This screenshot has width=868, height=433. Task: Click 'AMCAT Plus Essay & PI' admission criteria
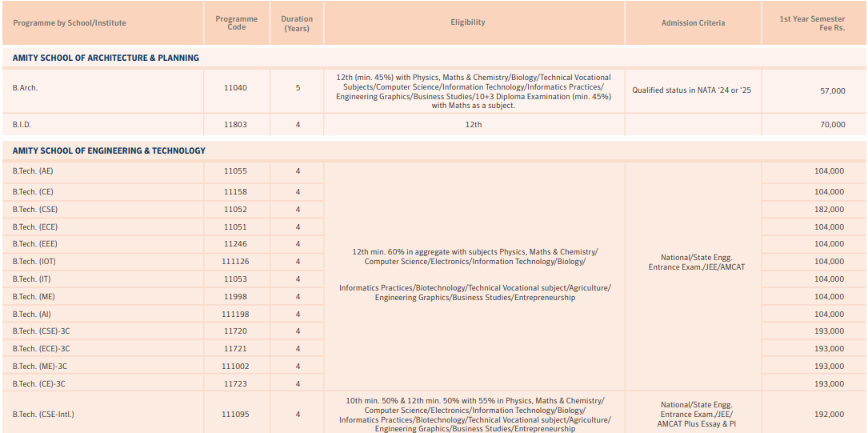coord(696,414)
